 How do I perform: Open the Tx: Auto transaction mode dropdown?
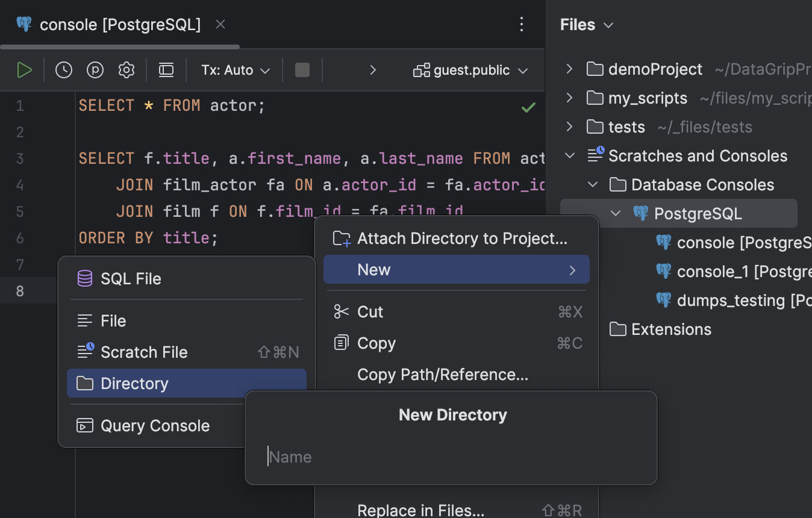(x=234, y=69)
